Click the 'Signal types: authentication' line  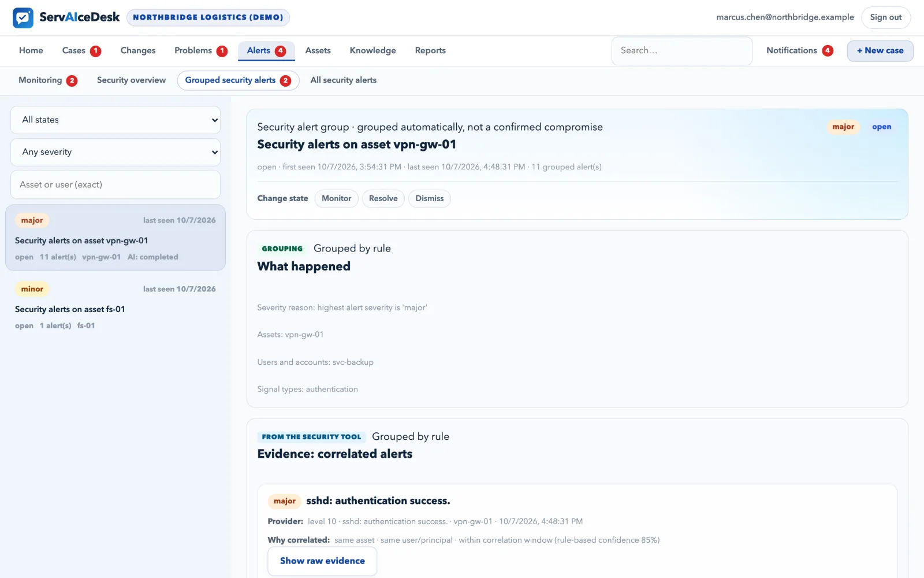click(307, 390)
